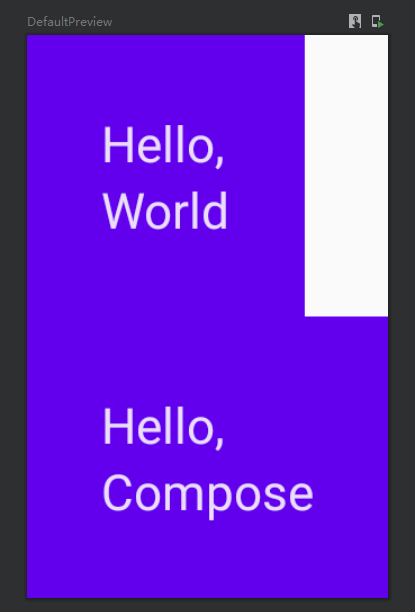Viewport: 415px width, 612px height.
Task: Click the DefaultPreview title label
Action: click(x=70, y=22)
